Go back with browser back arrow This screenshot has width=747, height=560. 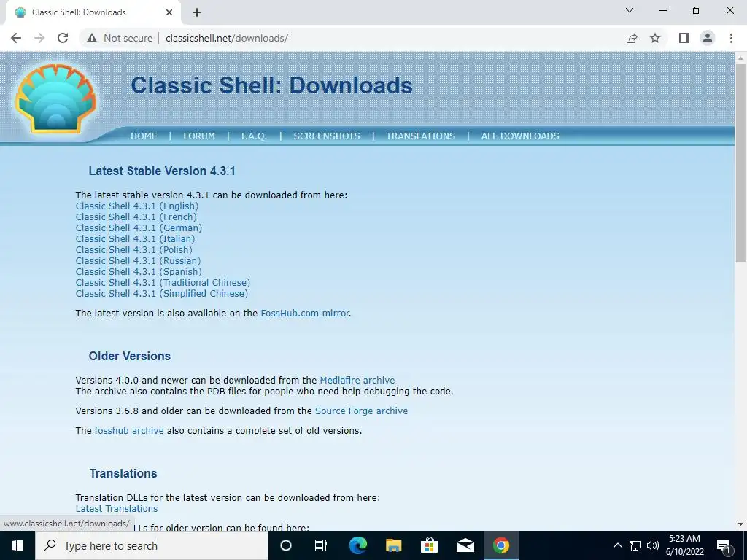(x=16, y=38)
